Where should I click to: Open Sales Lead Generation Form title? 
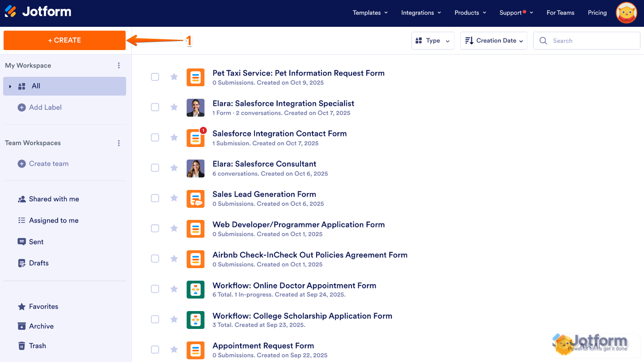(x=264, y=194)
